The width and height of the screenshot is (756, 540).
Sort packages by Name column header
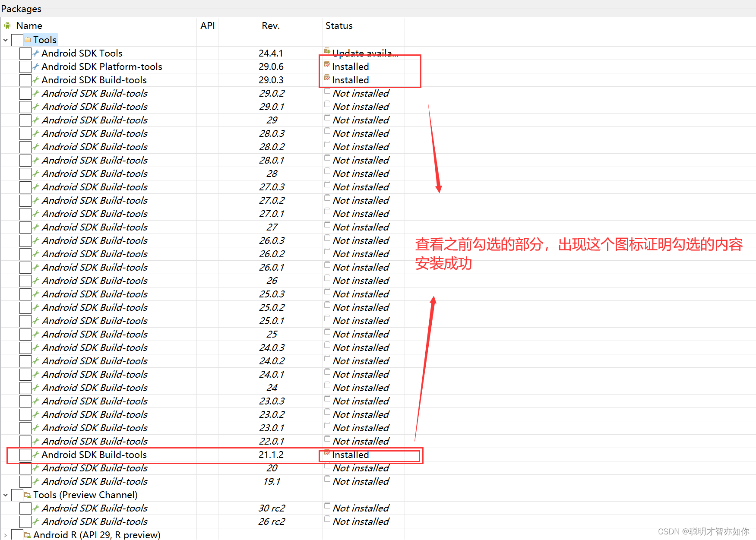(29, 25)
